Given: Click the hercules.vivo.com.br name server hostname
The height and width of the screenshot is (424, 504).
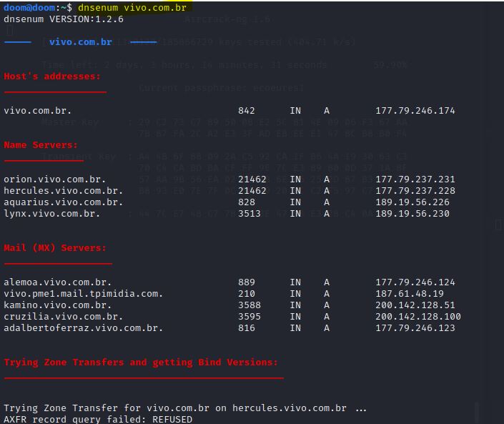Looking at the screenshot, I should (63, 191).
